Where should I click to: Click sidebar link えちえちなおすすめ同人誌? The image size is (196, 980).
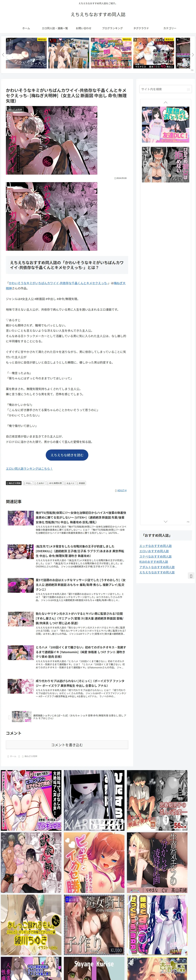157,572
